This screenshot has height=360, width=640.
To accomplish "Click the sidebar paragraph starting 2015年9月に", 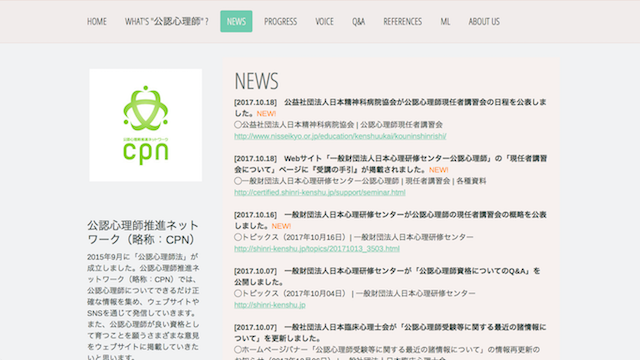I will (143, 306).
